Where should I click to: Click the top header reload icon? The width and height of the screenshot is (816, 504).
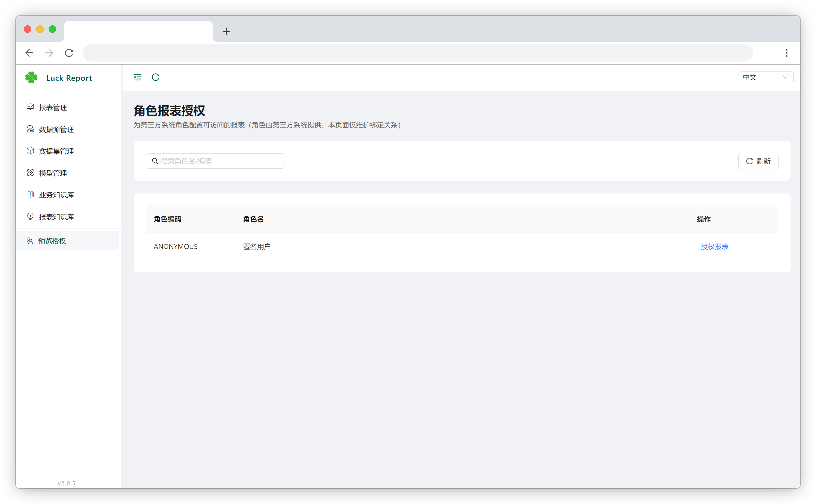[156, 77]
